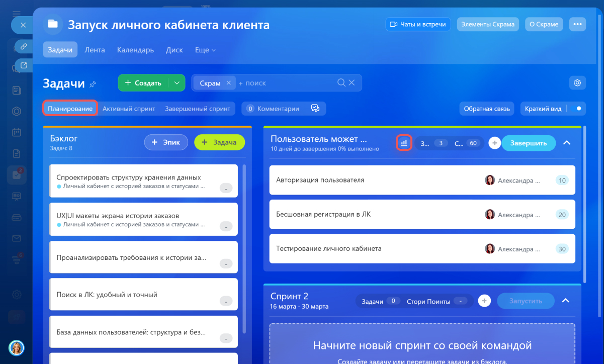
Task: Collapse the Спринт 2 section
Action: tap(565, 301)
